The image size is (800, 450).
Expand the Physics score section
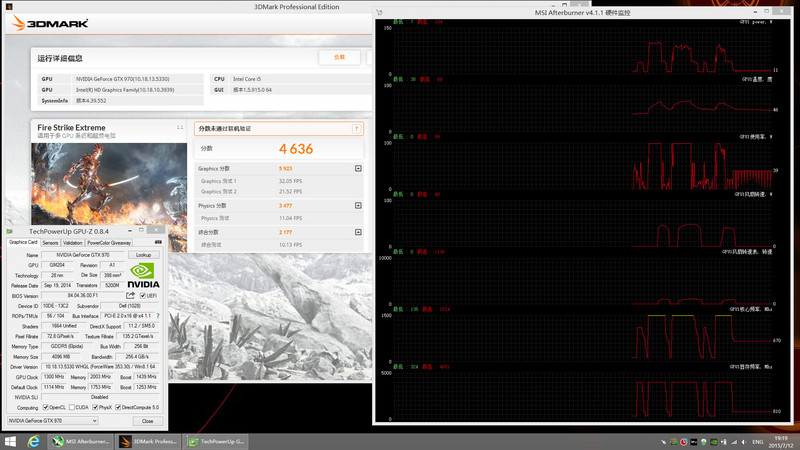click(358, 206)
